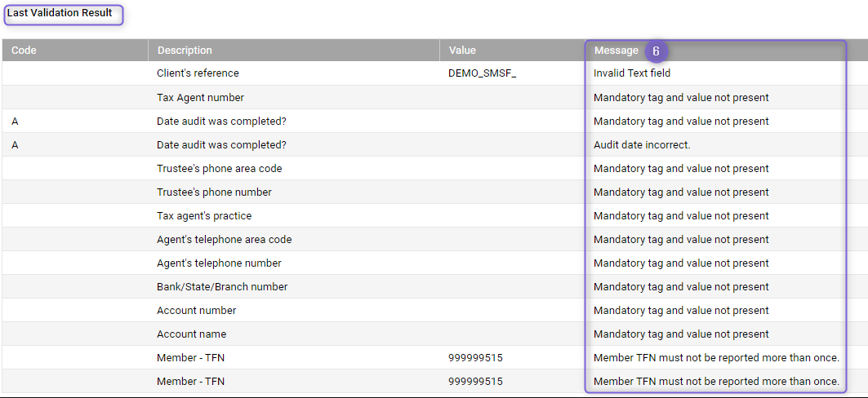Click the last Member - TFN row
This screenshot has height=398, width=868.
click(x=434, y=382)
